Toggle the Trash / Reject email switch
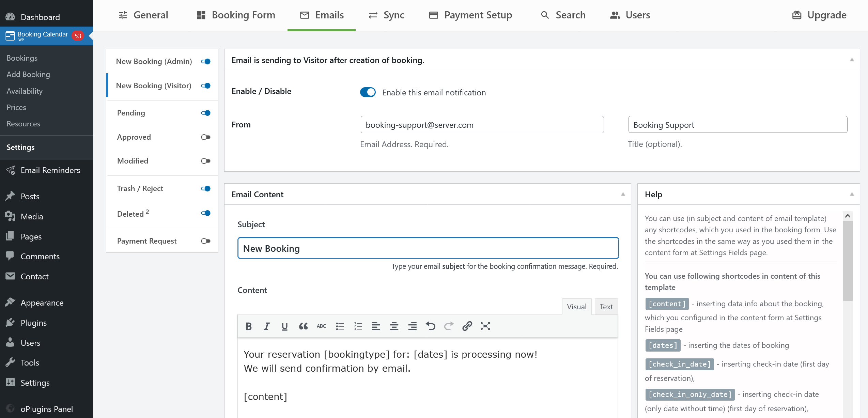 coord(206,188)
